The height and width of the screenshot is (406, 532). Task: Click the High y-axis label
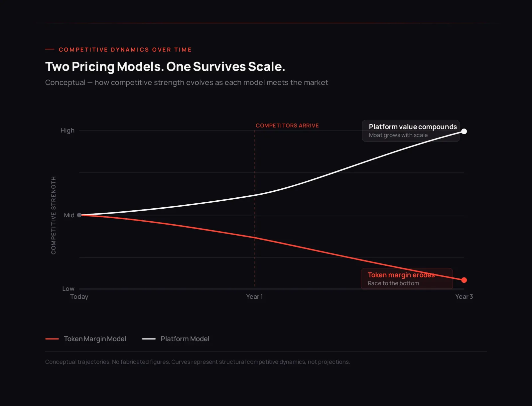coord(67,131)
